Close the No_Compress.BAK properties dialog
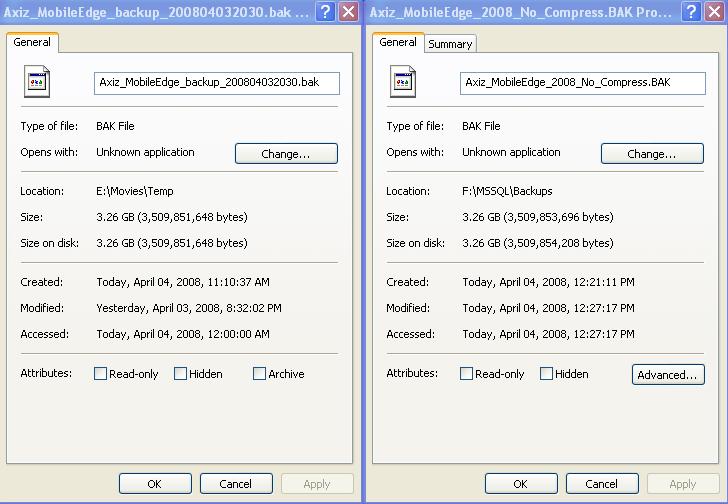The width and height of the screenshot is (728, 504). coord(714,12)
